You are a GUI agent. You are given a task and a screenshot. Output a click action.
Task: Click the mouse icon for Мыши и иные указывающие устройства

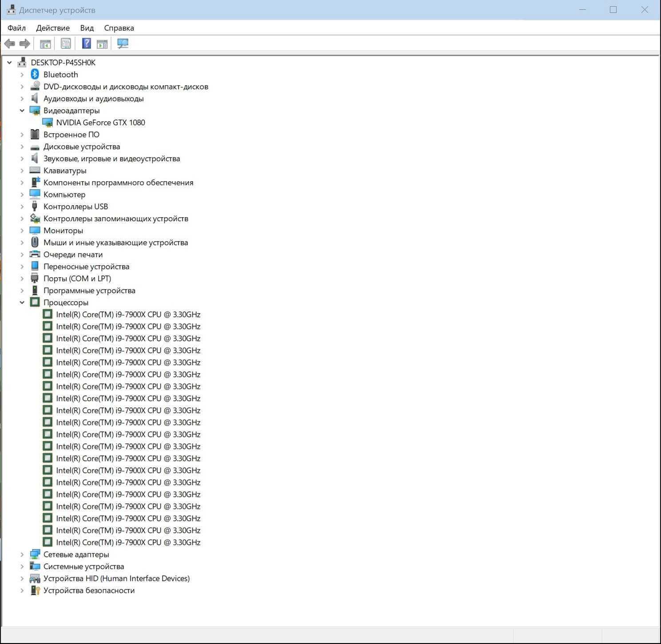coord(35,242)
